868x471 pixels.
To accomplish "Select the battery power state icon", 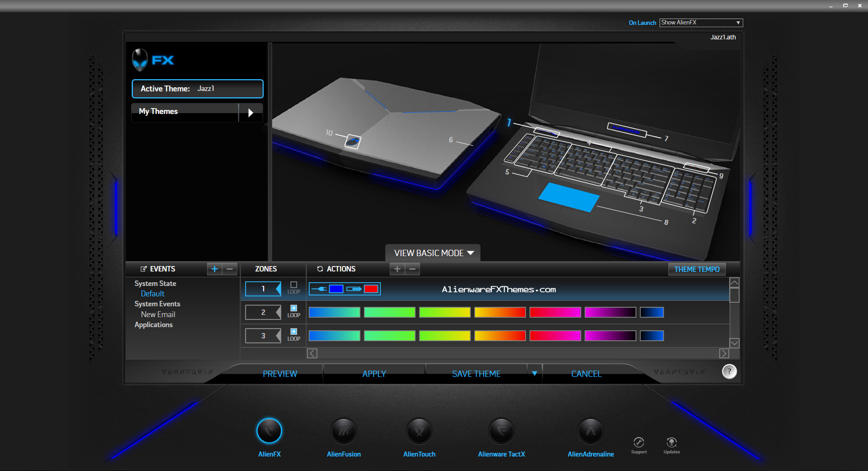I will click(x=354, y=289).
